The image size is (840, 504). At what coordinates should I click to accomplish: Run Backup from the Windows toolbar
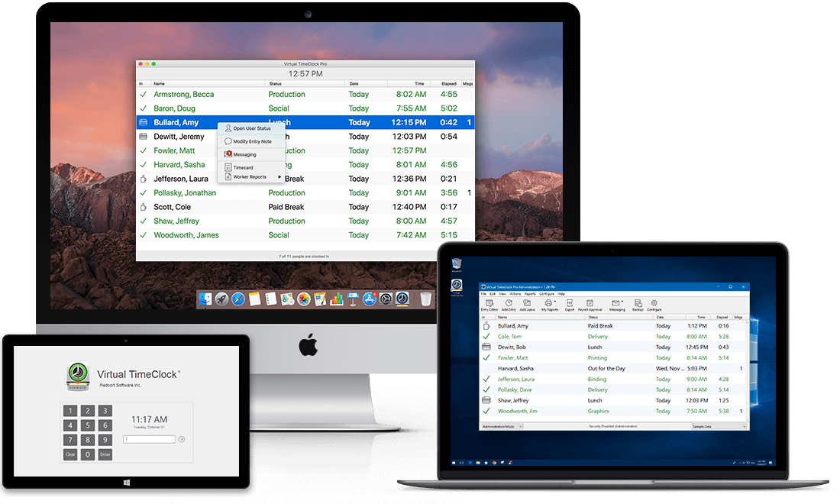point(638,304)
